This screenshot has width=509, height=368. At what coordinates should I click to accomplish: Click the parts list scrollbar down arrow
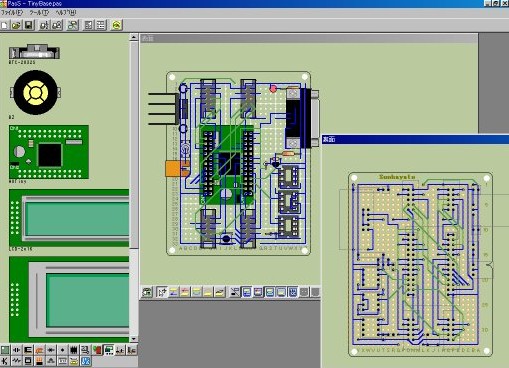tap(134, 339)
